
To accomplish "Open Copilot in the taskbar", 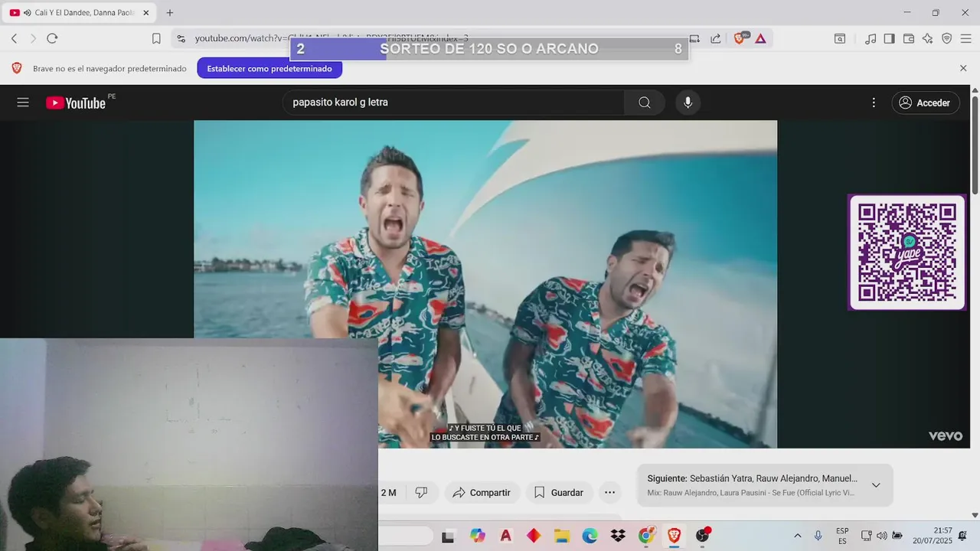I will point(478,536).
